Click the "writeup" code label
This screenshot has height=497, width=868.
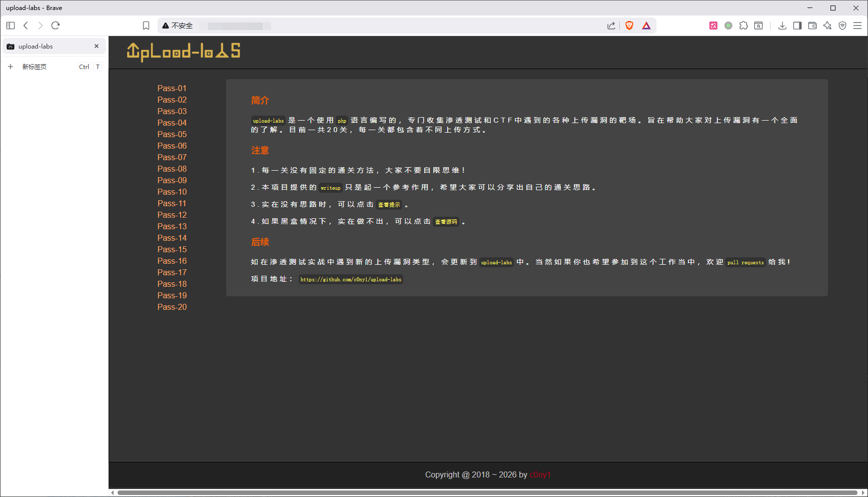click(330, 188)
